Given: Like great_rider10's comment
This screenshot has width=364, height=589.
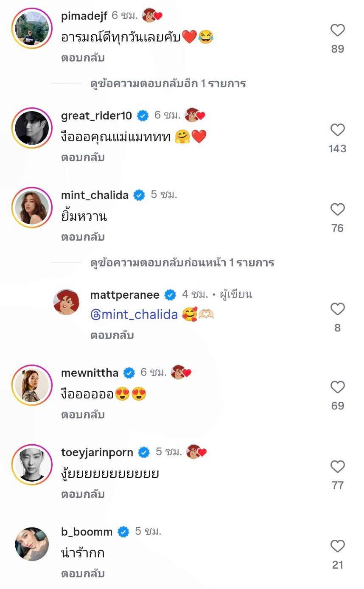Looking at the screenshot, I should click(x=337, y=130).
